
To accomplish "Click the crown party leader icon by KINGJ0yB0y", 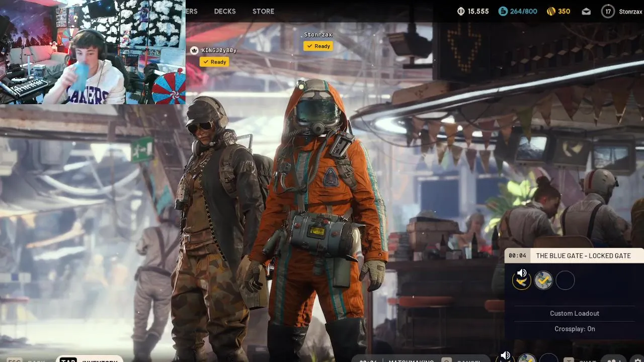I will [x=194, y=50].
